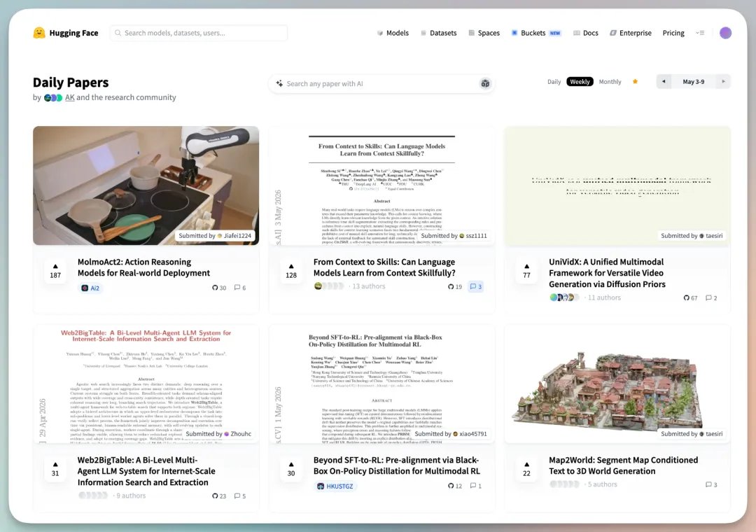Open the AI search assistant icon
Image resolution: width=756 pixels, height=532 pixels.
pos(485,83)
